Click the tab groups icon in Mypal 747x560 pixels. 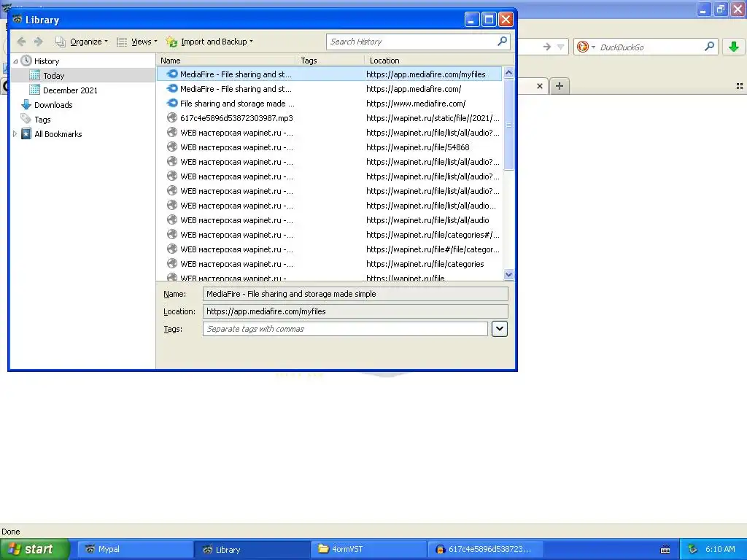click(x=740, y=86)
